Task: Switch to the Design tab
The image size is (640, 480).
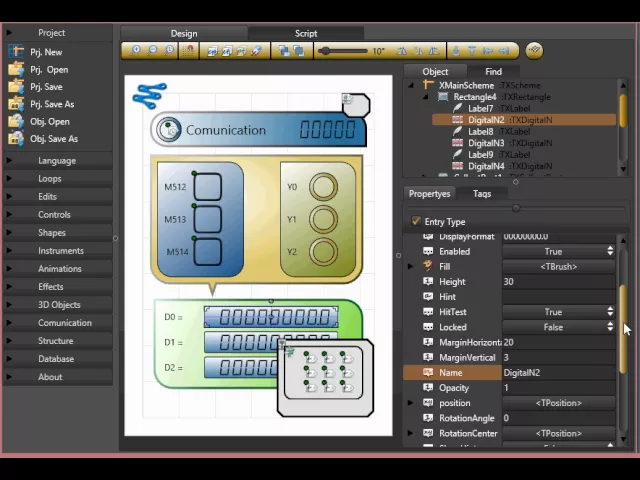Action: pos(184,33)
